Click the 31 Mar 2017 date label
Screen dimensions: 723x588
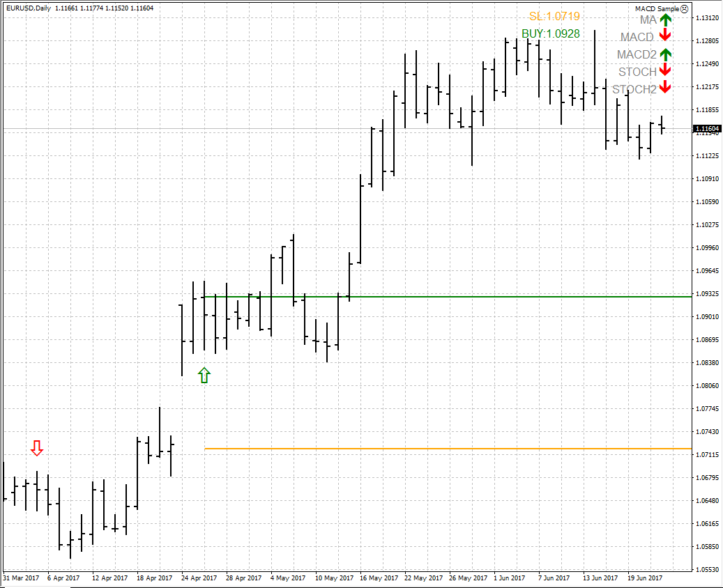(x=21, y=578)
